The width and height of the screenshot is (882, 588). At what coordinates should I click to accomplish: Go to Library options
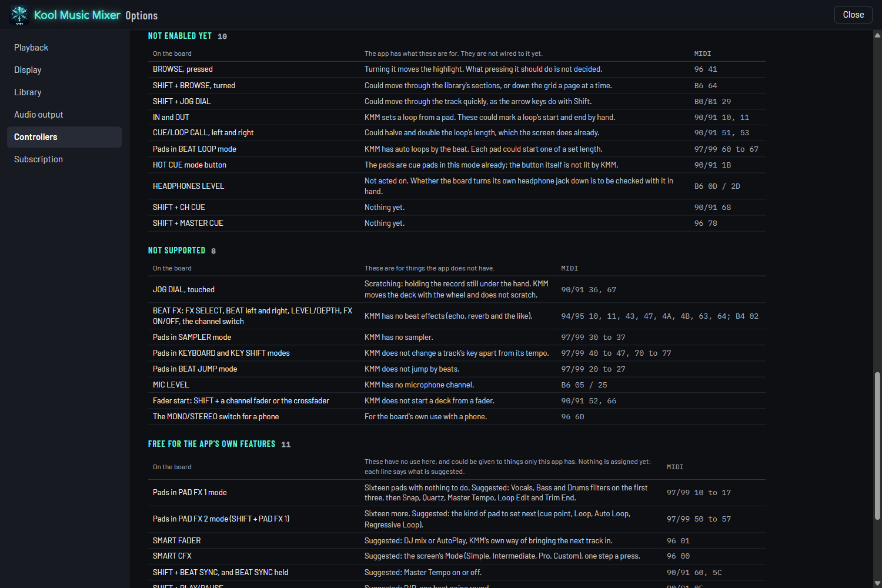coord(64,92)
